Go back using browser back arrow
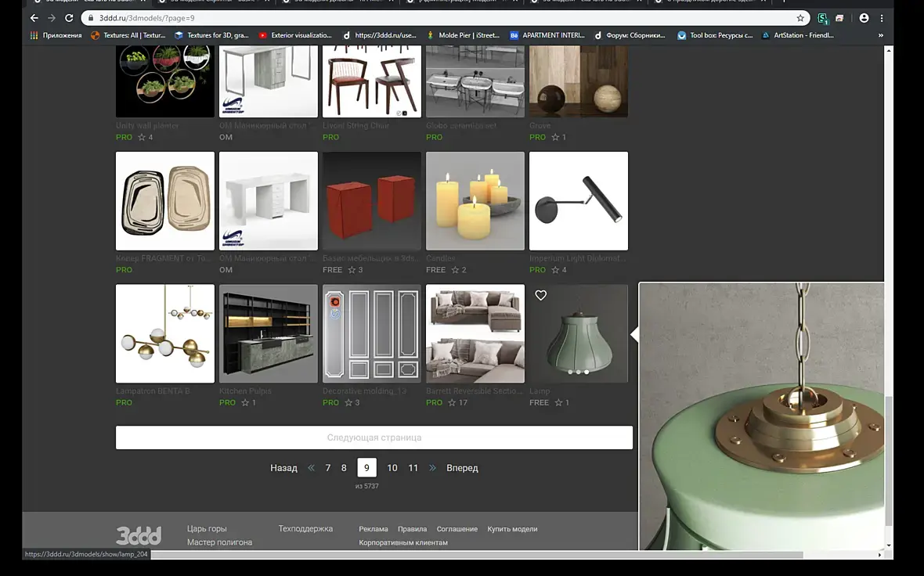Screen dimensions: 924x576 tap(34, 18)
